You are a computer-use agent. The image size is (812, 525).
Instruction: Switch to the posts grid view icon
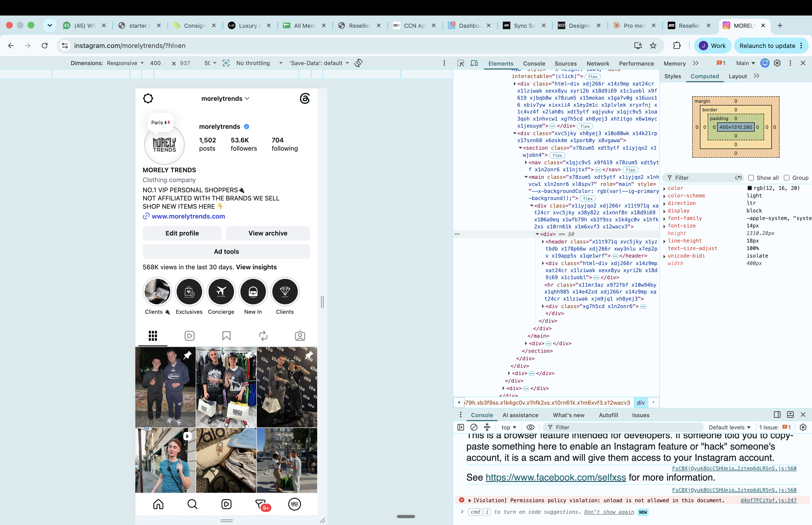153,336
